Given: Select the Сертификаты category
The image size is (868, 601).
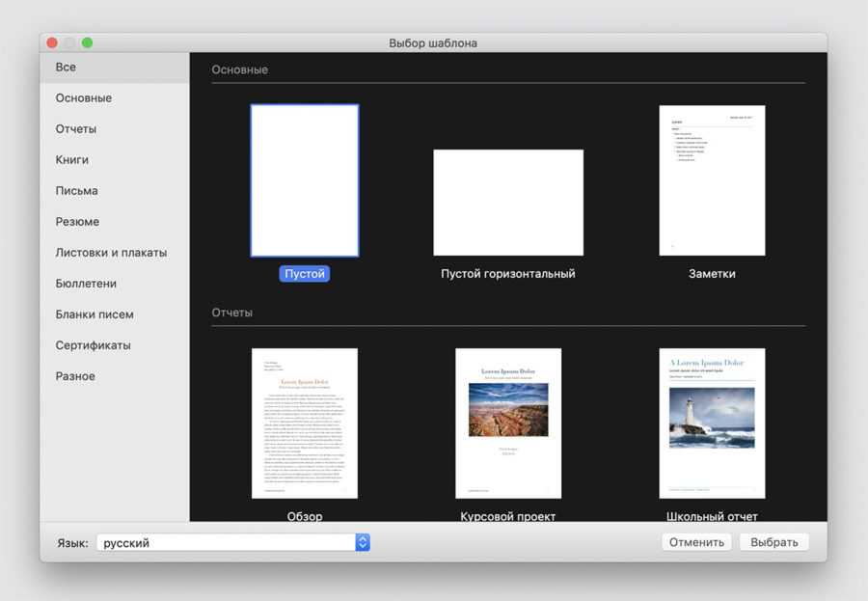Looking at the screenshot, I should pos(93,345).
